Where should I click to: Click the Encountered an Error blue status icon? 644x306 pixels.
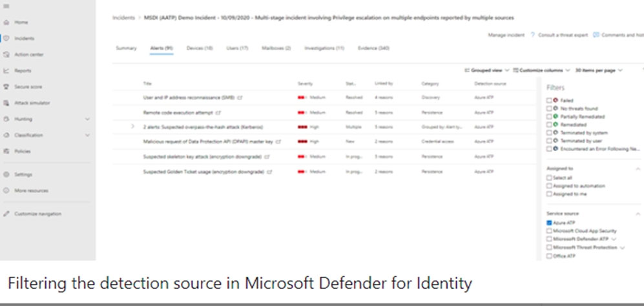coord(556,148)
